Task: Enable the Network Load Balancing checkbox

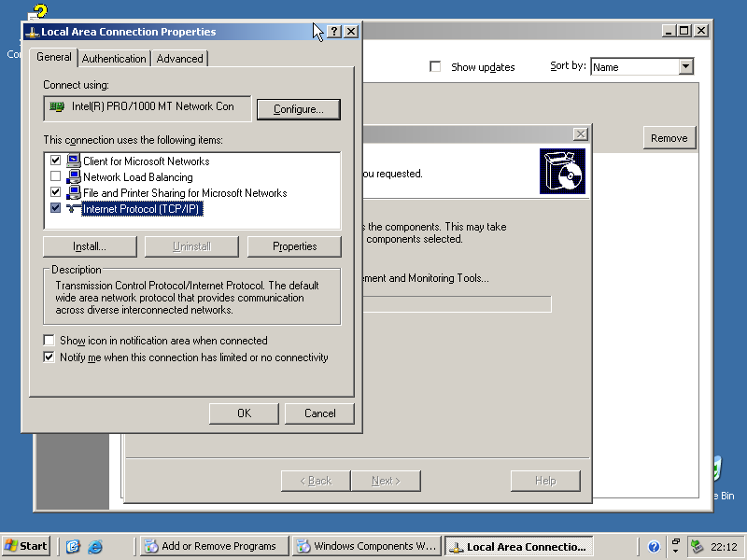Action: 56,177
